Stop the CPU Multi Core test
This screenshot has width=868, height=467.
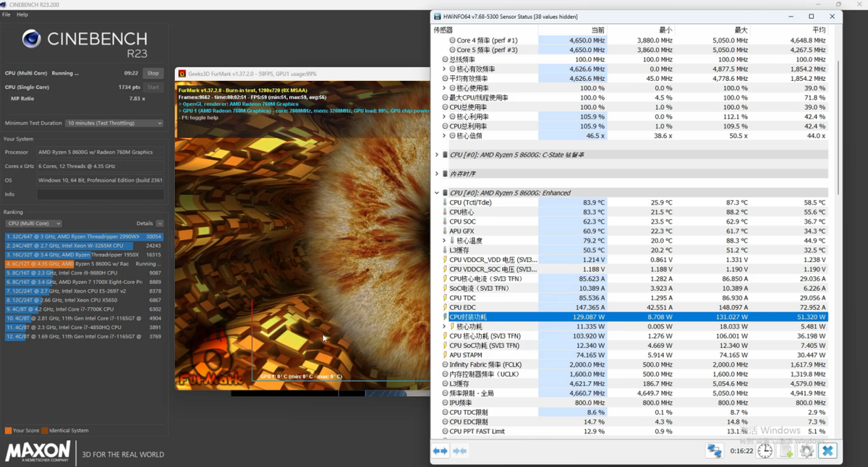pyautogui.click(x=153, y=73)
